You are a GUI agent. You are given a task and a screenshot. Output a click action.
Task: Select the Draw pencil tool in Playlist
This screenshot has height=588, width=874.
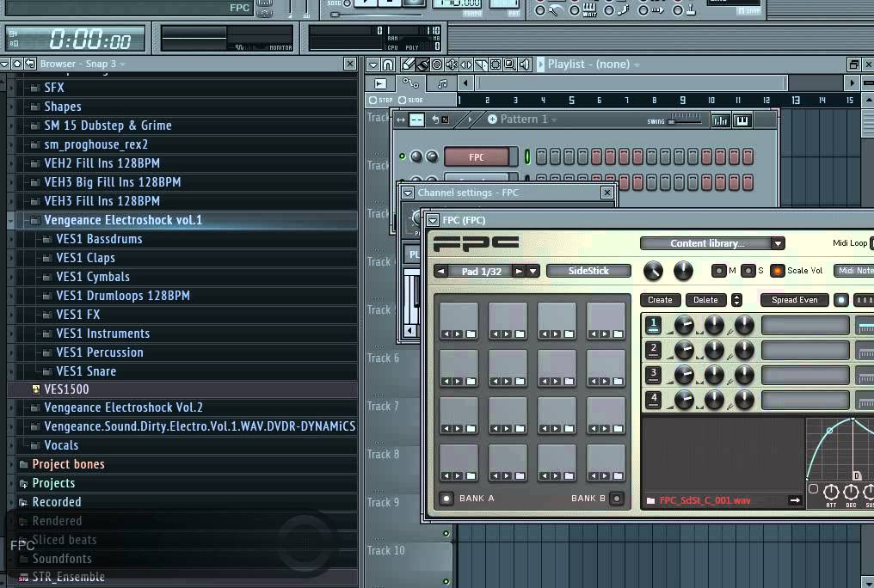click(x=408, y=64)
